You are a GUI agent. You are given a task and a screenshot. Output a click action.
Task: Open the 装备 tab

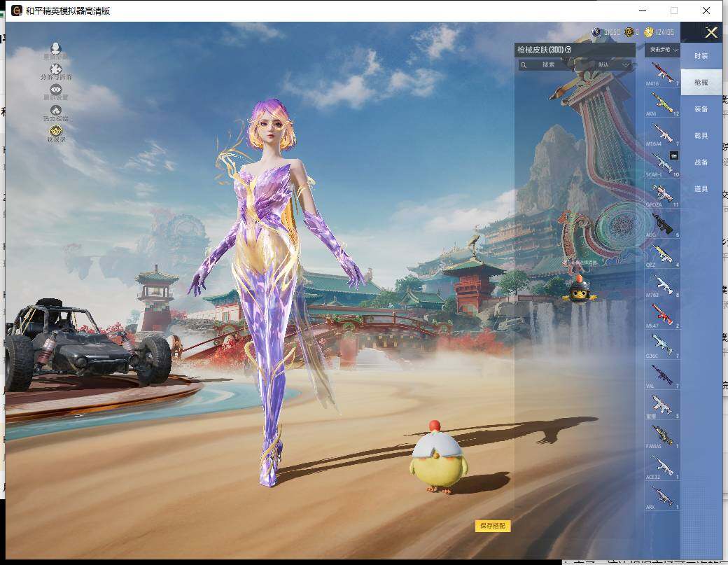pyautogui.click(x=701, y=109)
